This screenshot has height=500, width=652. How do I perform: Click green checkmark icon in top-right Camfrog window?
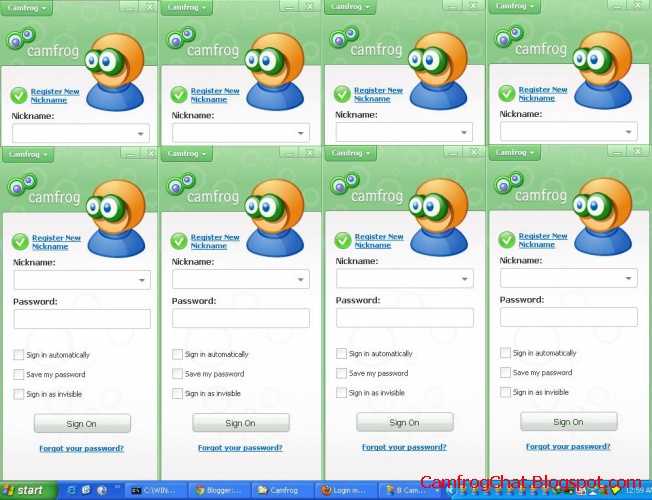(x=506, y=94)
